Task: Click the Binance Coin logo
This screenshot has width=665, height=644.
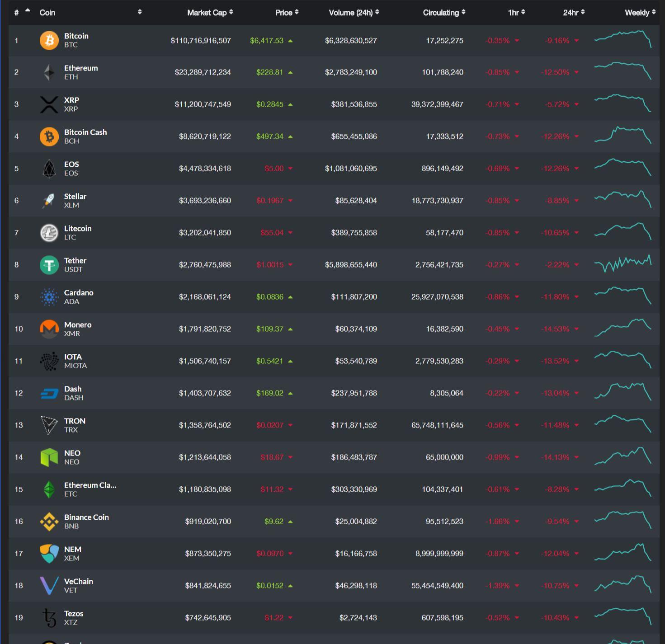Action: tap(49, 522)
